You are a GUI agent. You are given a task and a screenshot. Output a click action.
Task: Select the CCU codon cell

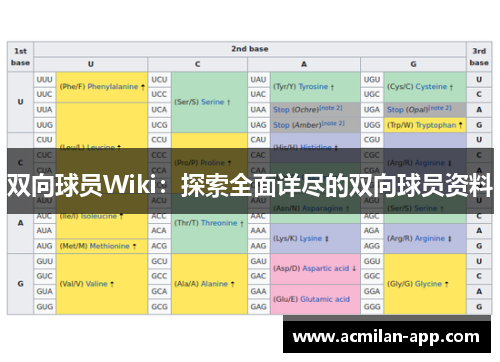pos(159,140)
